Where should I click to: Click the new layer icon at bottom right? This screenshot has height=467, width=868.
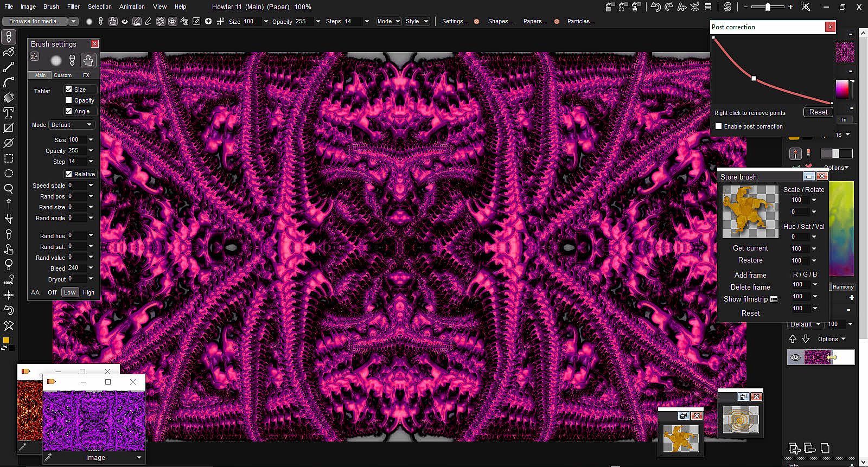pos(794,448)
